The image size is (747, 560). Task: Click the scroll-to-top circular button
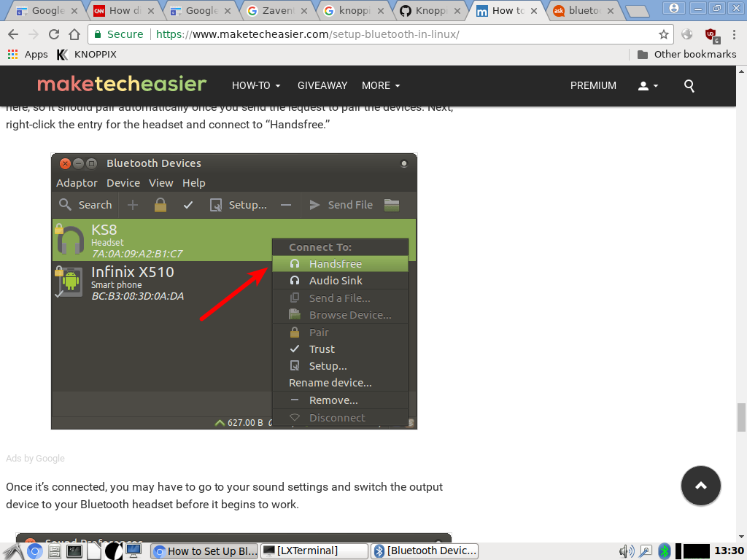tap(700, 486)
